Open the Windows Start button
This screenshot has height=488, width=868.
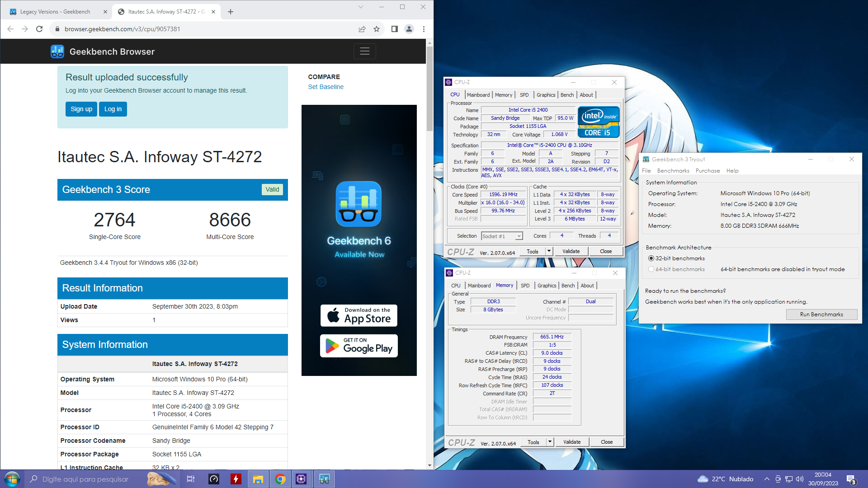point(12,479)
